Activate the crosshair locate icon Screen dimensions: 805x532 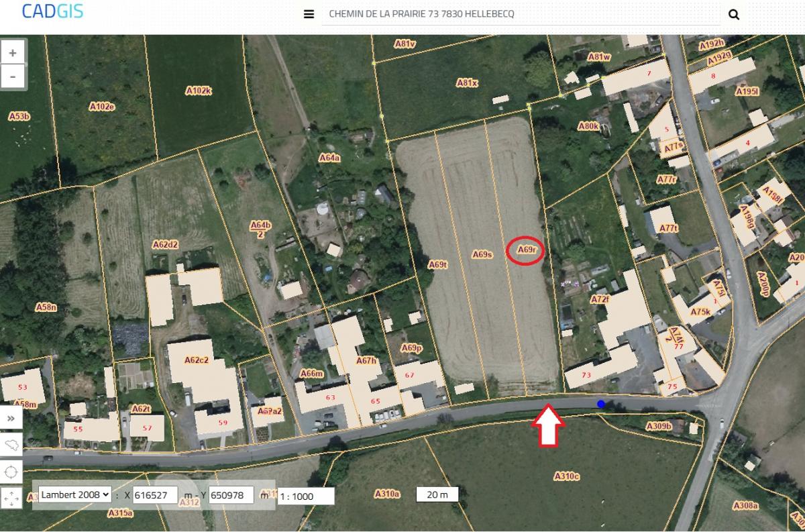point(11,472)
